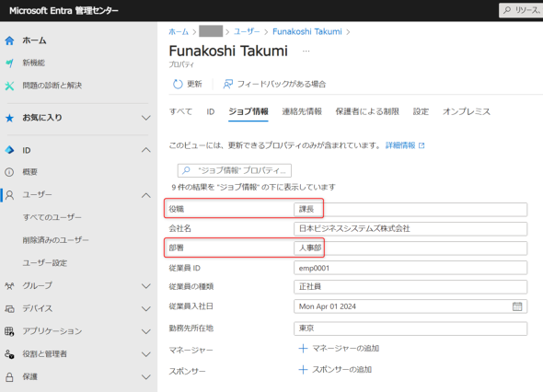Click the 保護 lock icon
This screenshot has width=543, height=392.
click(x=10, y=376)
